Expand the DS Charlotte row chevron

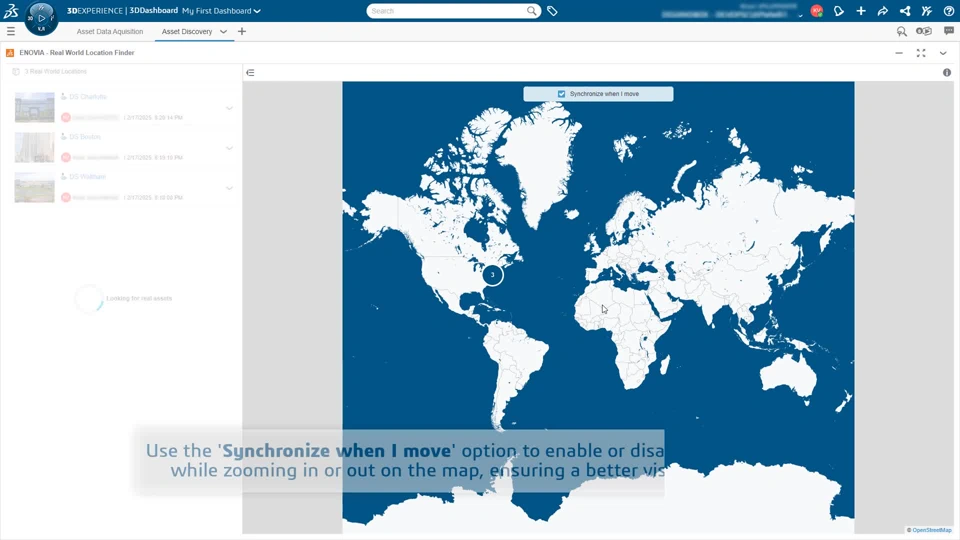[229, 108]
